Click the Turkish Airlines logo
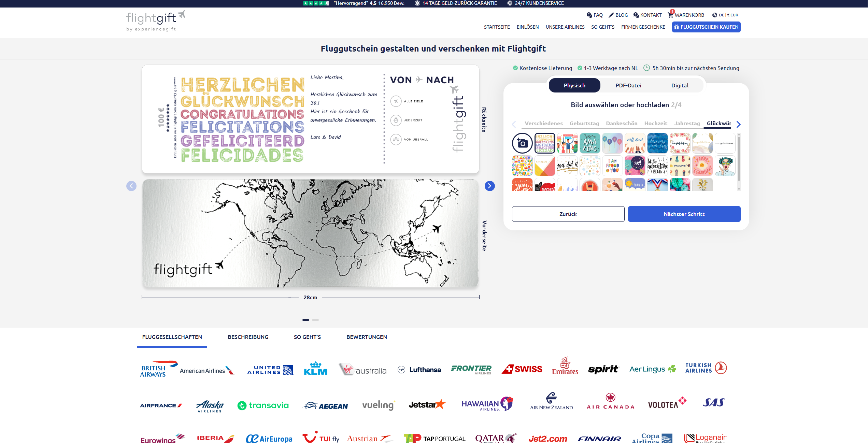Image resolution: width=868 pixels, height=443 pixels. click(706, 368)
